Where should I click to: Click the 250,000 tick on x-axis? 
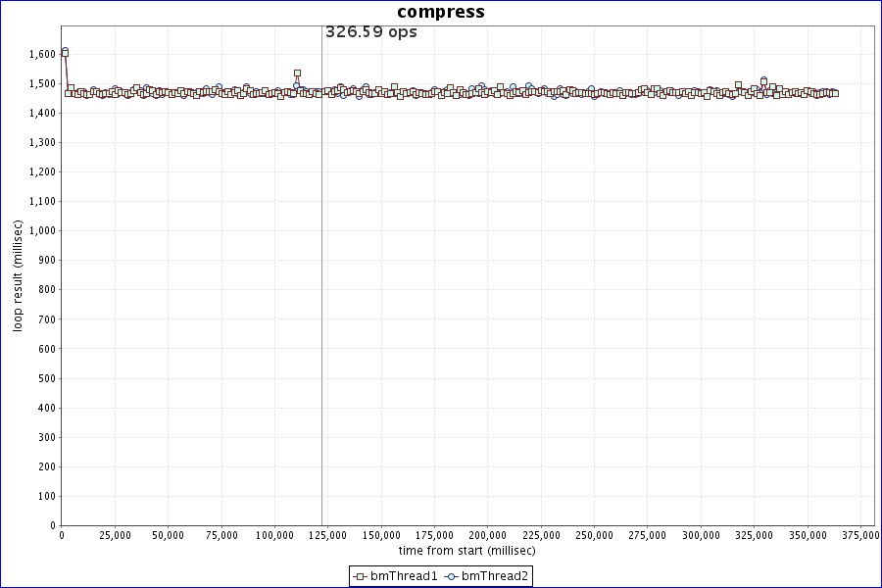point(593,535)
